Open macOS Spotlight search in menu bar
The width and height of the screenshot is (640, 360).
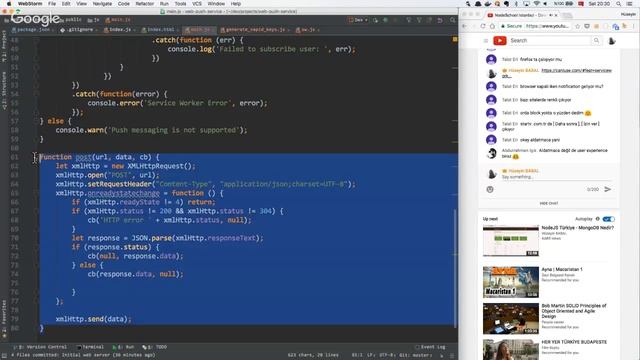618,4
